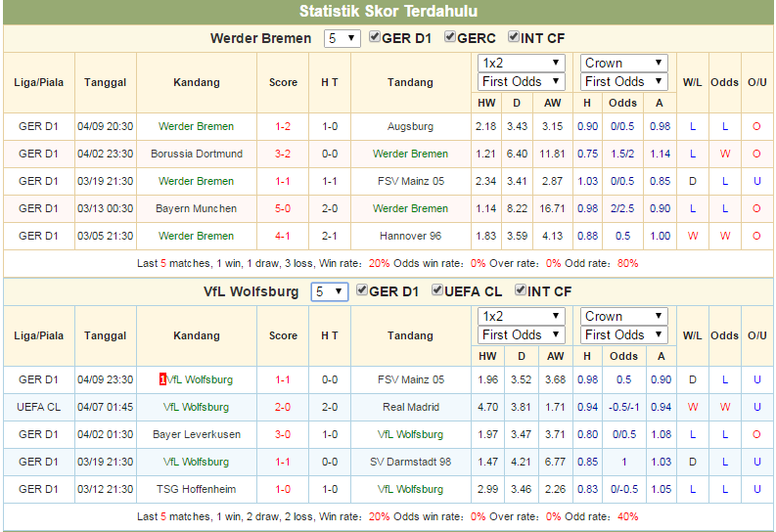The width and height of the screenshot is (776, 532).
Task: Click the 0/-0.5 handicap odds value
Action: click(x=623, y=489)
